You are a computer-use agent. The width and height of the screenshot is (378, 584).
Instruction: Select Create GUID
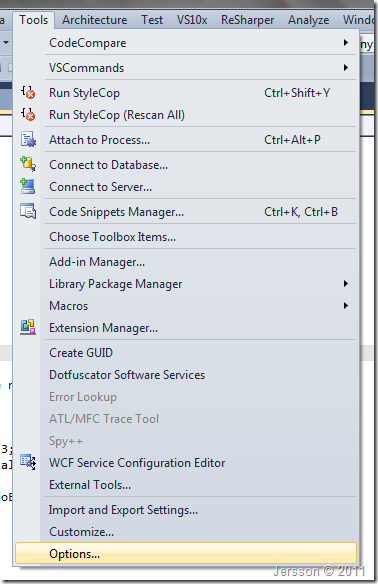coord(186,353)
